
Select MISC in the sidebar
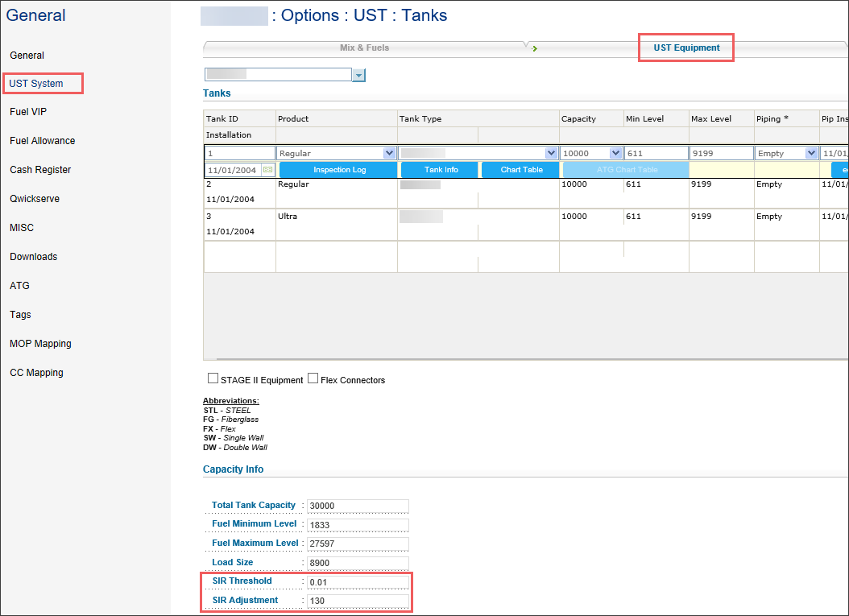22,228
